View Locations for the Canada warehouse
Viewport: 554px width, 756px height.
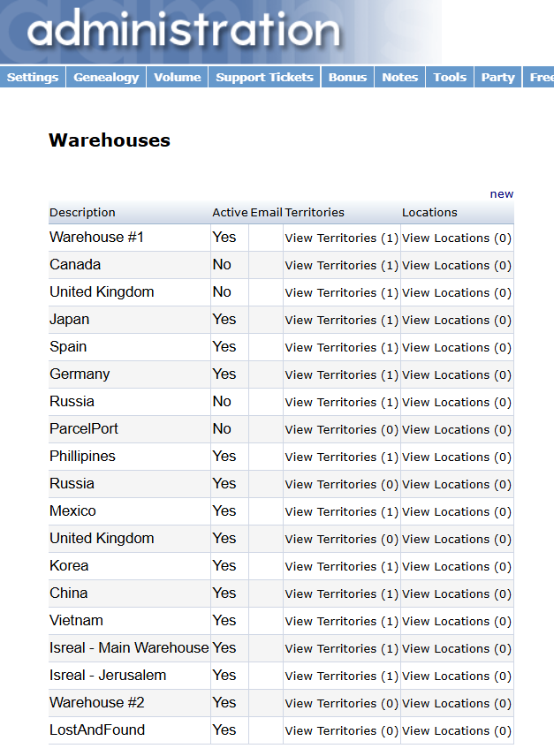pos(457,265)
